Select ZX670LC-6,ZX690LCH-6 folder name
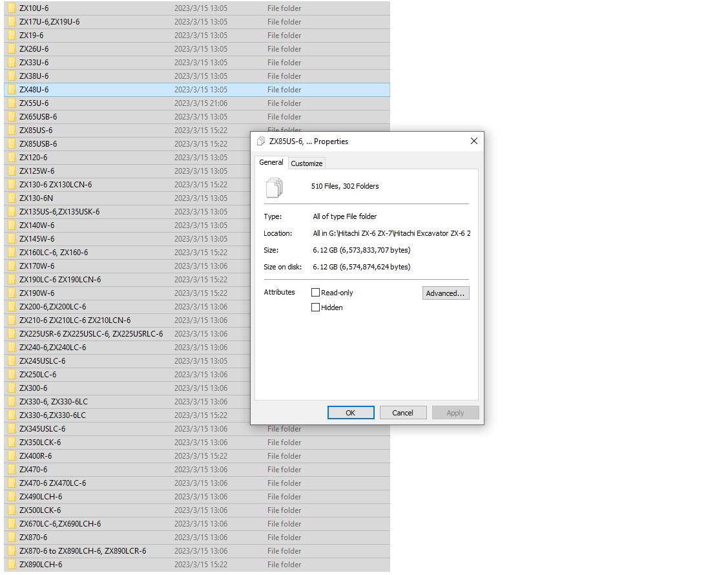This screenshot has height=575, width=728. 60,523
